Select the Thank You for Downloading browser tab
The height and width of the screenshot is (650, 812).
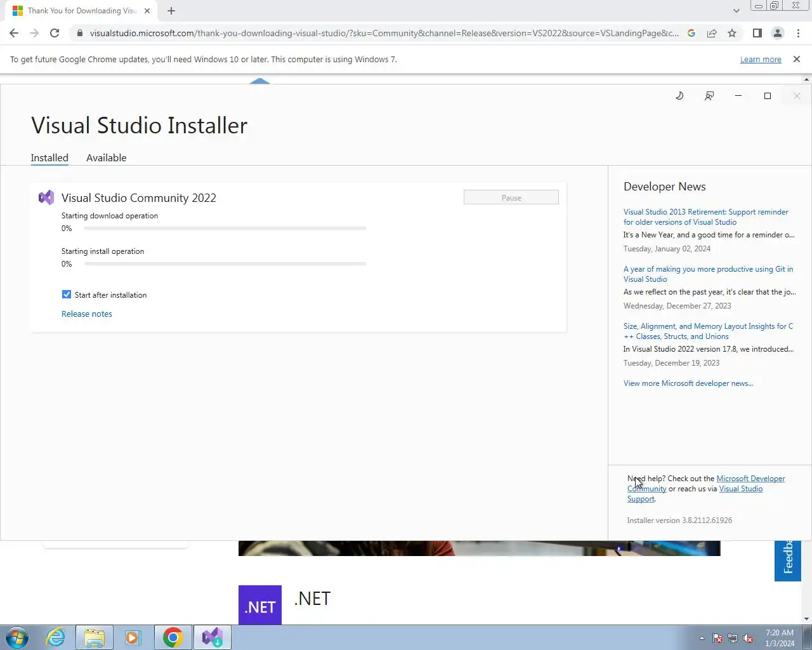(x=82, y=11)
